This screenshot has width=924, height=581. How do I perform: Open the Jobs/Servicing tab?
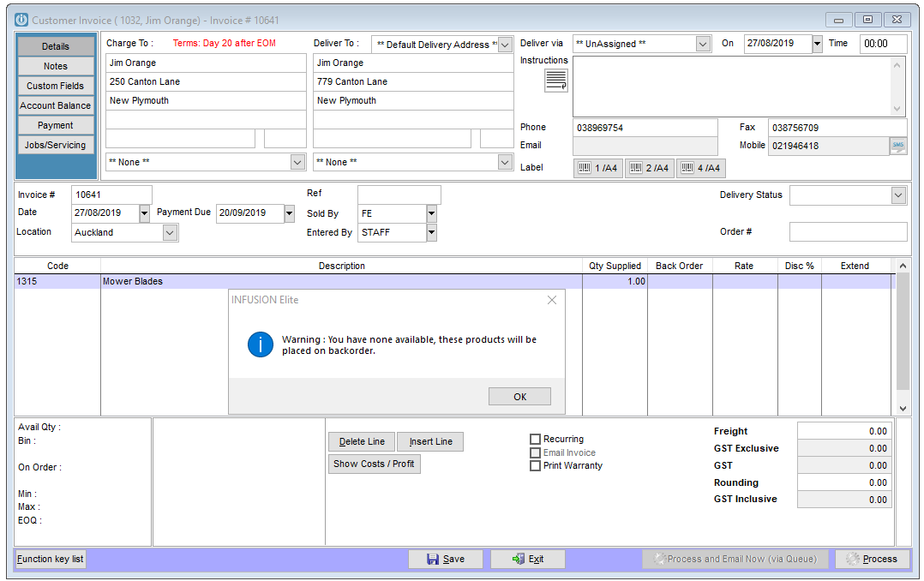(x=56, y=144)
